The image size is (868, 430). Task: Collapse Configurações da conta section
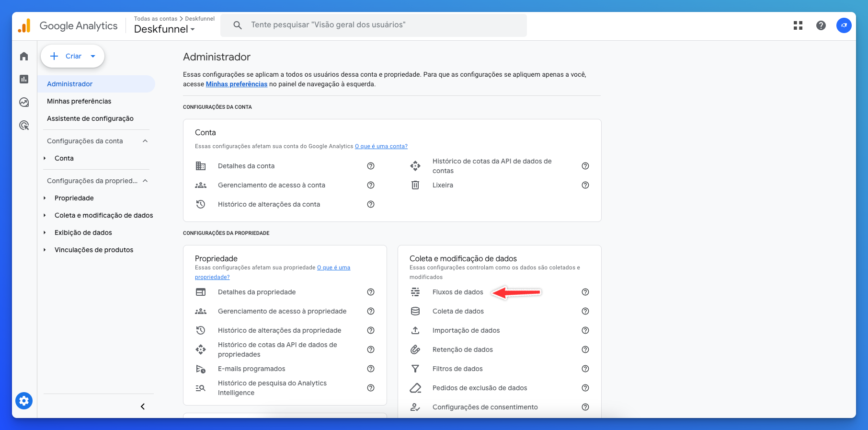pos(145,141)
